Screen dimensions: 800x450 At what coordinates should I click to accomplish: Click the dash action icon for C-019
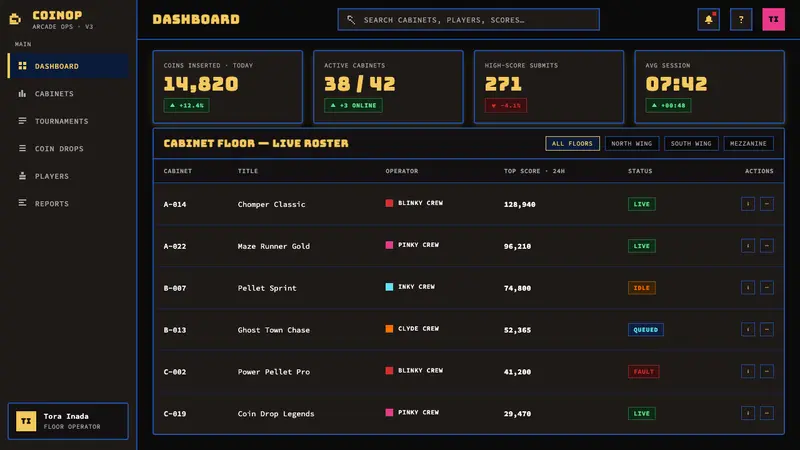[766, 413]
